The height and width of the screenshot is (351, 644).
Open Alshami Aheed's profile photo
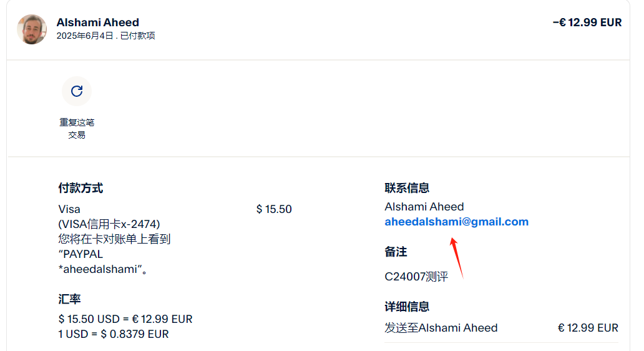[x=32, y=29]
